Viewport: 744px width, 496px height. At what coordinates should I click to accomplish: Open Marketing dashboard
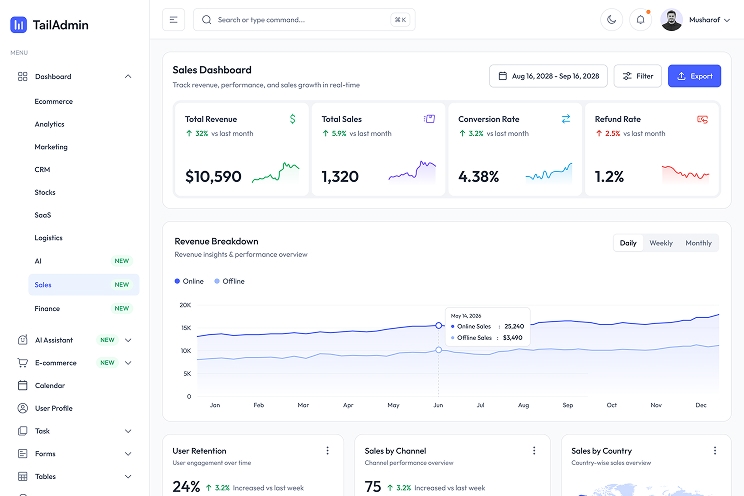[x=51, y=147]
